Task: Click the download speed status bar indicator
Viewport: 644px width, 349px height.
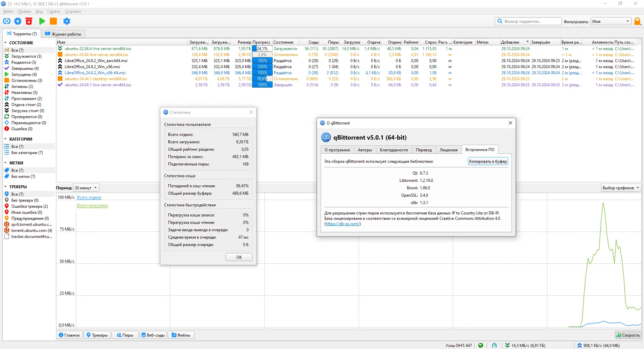Action: tap(525, 345)
